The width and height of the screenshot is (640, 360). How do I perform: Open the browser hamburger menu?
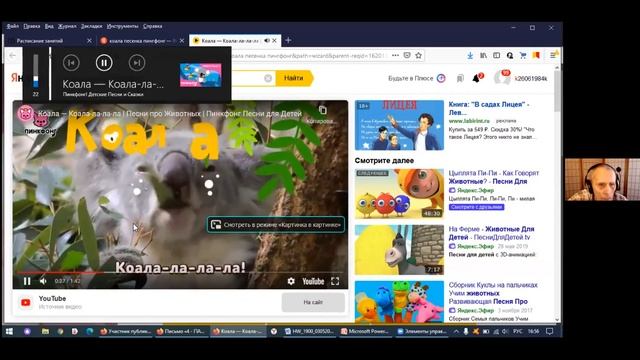point(553,56)
